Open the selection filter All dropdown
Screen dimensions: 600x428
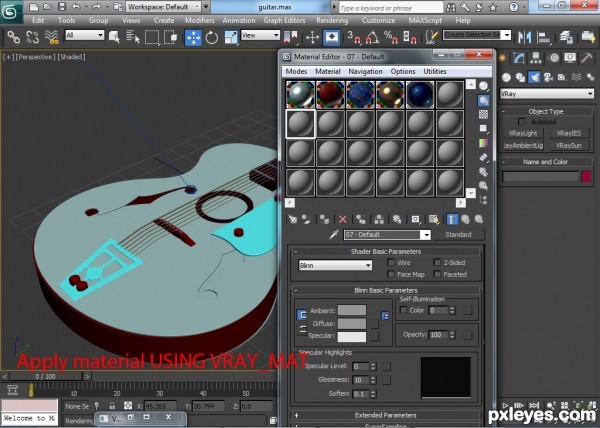coord(85,35)
